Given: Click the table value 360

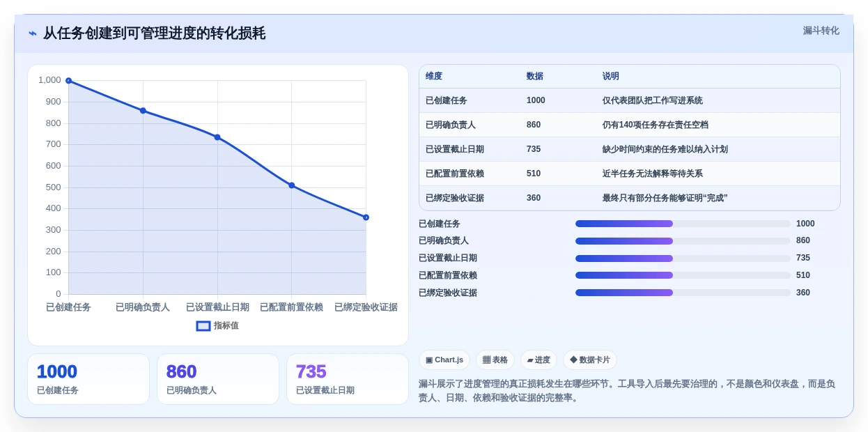Looking at the screenshot, I should 534,198.
